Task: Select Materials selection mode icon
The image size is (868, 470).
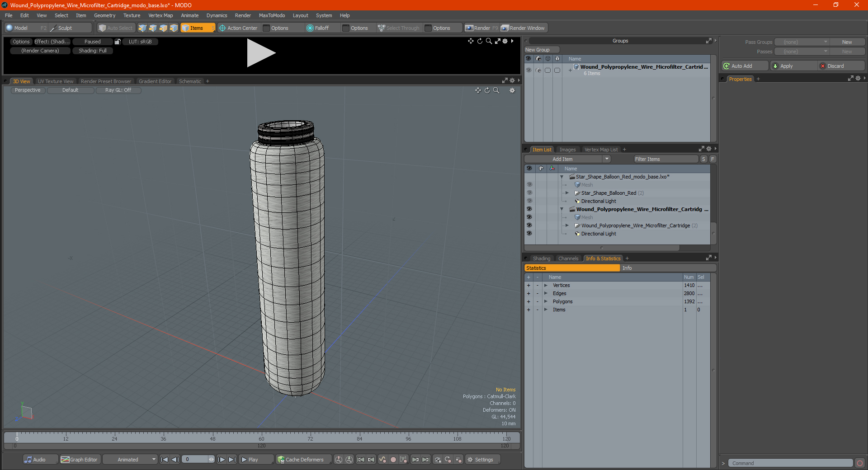Action: tap(174, 28)
